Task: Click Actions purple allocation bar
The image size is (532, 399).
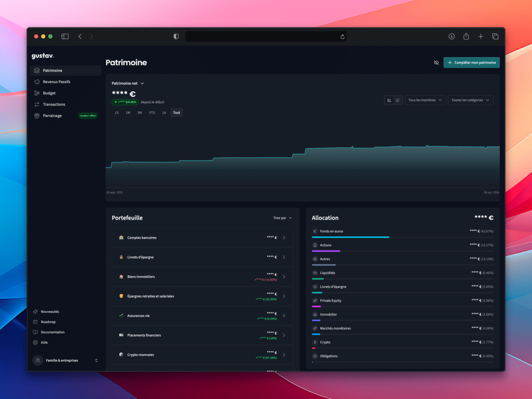Action: [326, 251]
